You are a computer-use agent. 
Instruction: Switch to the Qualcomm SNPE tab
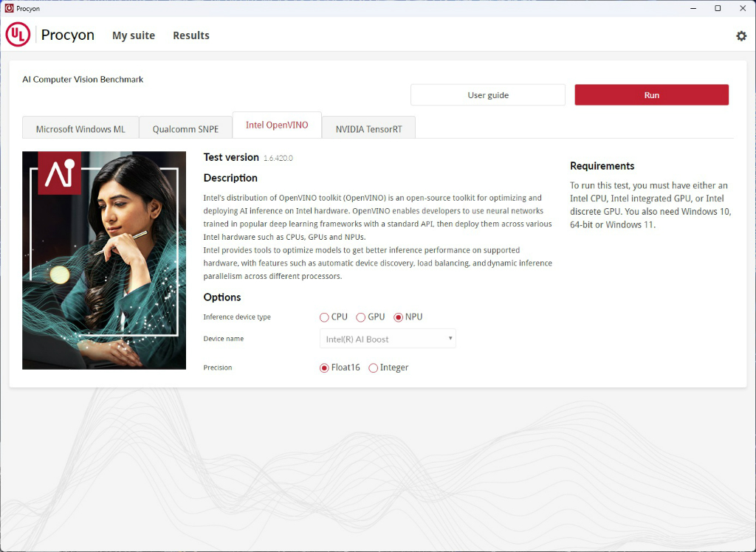pos(185,128)
